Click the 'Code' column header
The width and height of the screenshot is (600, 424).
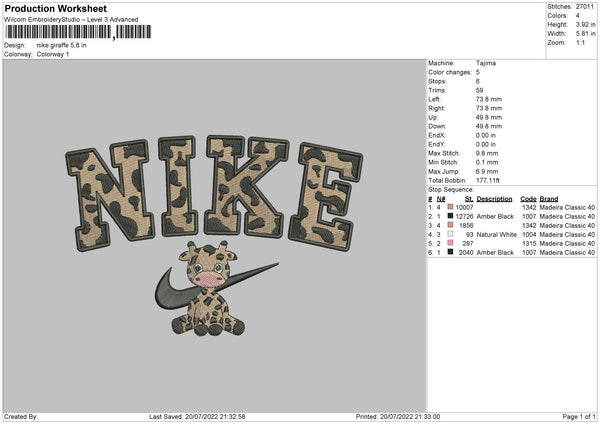[x=528, y=199]
